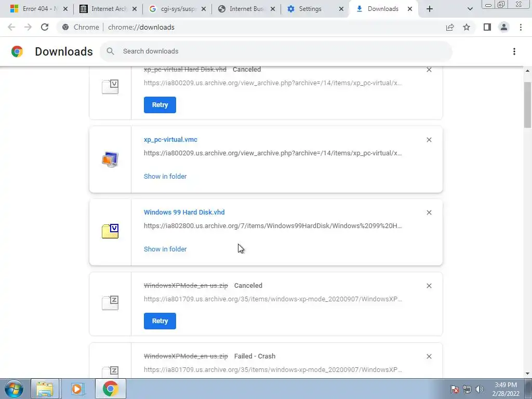Click the vertical scrollbar thumb
Viewport: 532px width, 399px height.
click(528, 105)
